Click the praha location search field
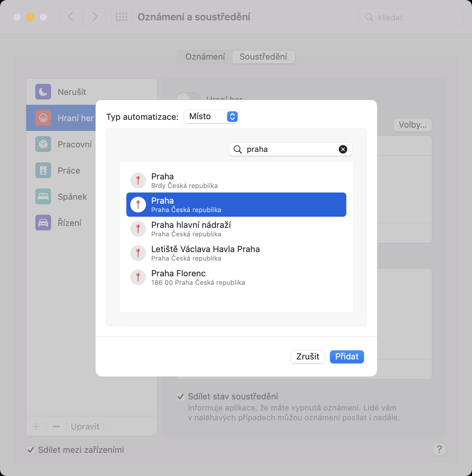 pos(291,149)
